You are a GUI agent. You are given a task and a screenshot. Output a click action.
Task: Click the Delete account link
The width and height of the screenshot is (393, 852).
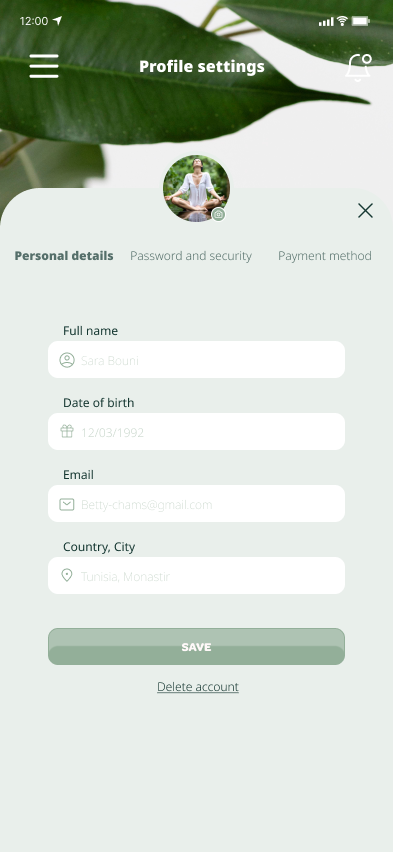[198, 687]
